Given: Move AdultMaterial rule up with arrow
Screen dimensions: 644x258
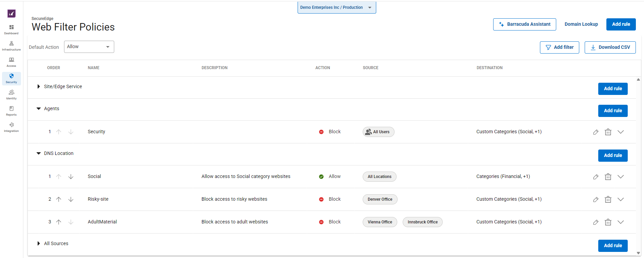Looking at the screenshot, I should tap(59, 222).
